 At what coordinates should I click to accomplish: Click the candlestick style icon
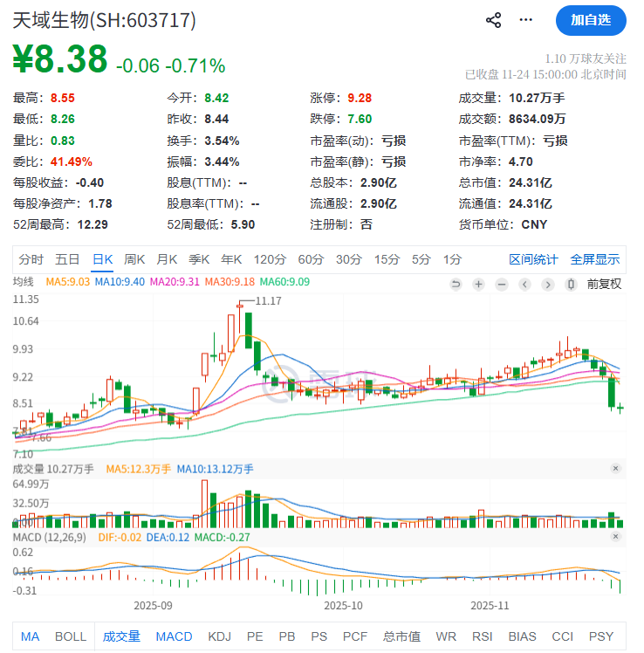click(571, 285)
